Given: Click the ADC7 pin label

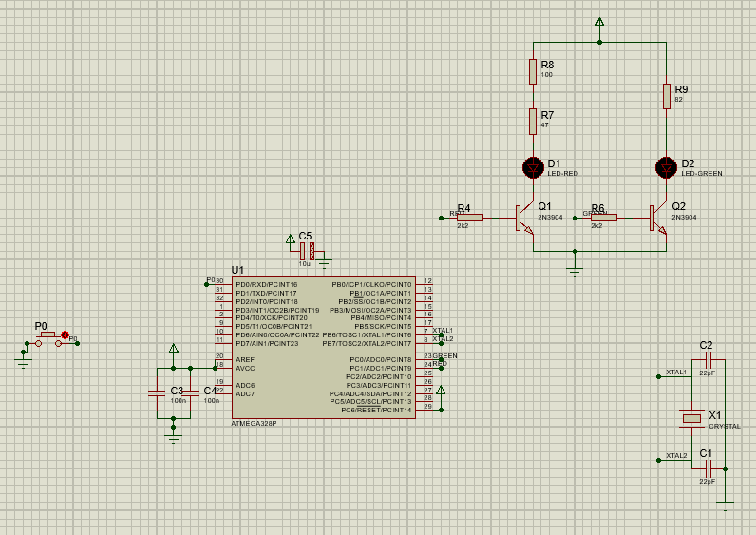Looking at the screenshot, I should [x=245, y=393].
